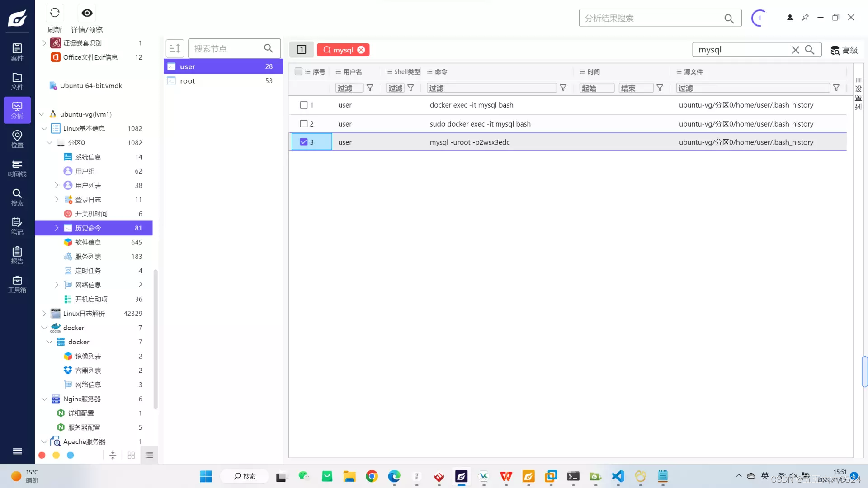Click the node sort order icon

pos(175,48)
